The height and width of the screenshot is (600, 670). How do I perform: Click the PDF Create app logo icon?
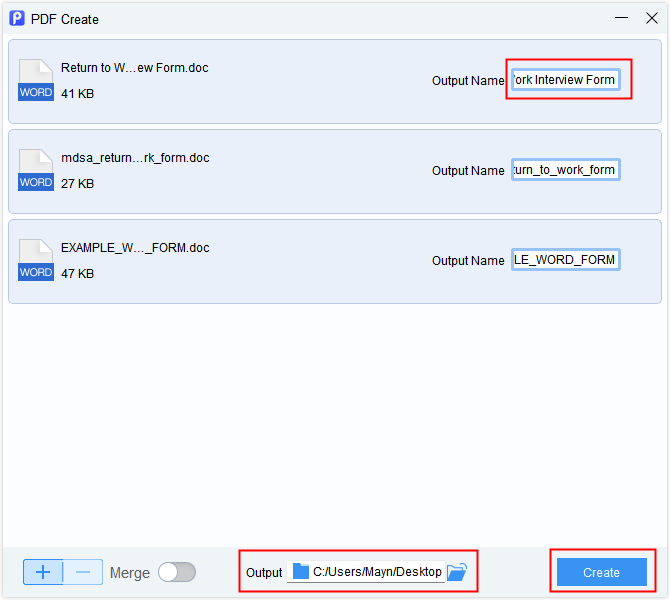pyautogui.click(x=17, y=18)
